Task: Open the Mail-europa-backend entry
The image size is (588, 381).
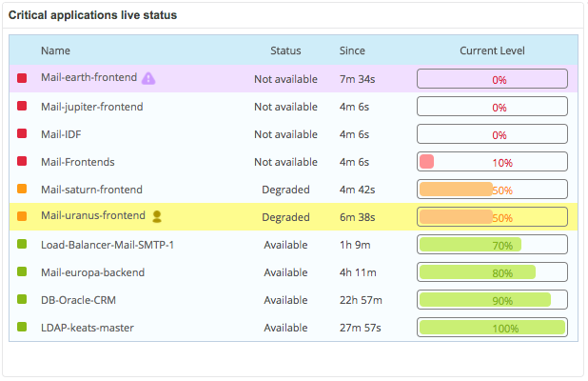Action: pyautogui.click(x=92, y=272)
